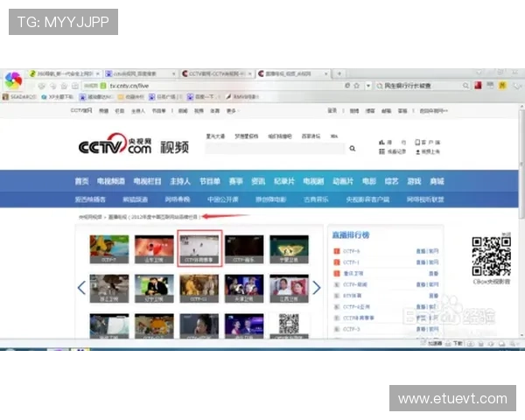Open the red-outlined CCTV体育赛事 thumbnail
Image resolution: width=525 pixels, height=420 pixels.
(x=199, y=248)
